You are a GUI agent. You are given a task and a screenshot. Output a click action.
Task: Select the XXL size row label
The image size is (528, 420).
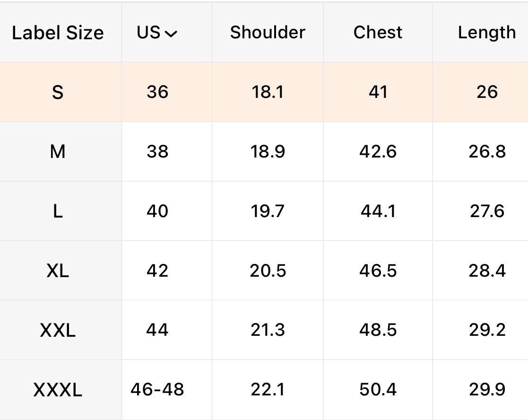(x=58, y=330)
